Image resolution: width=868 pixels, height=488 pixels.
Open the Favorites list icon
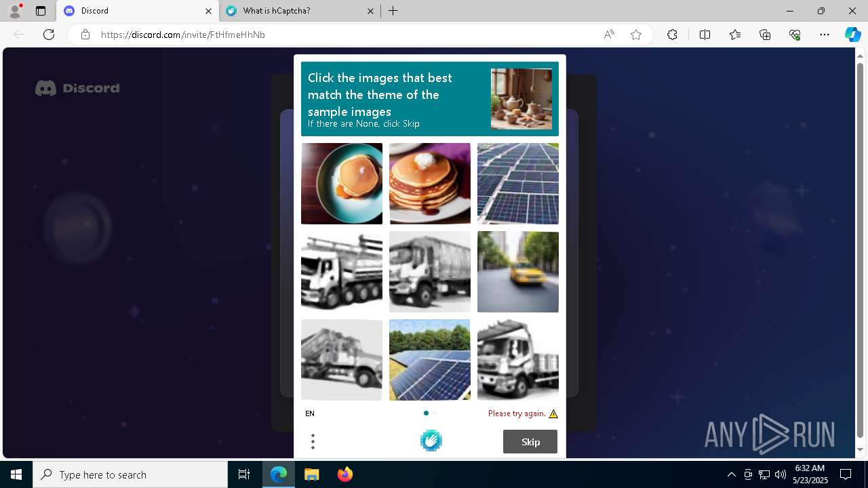(x=735, y=35)
